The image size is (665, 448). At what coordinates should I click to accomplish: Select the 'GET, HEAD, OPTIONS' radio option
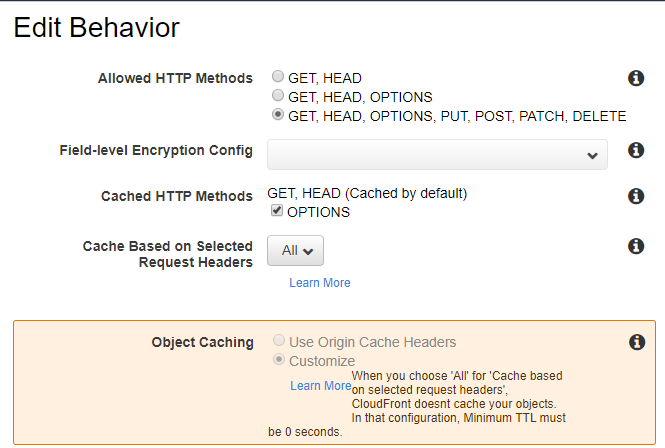coord(278,96)
